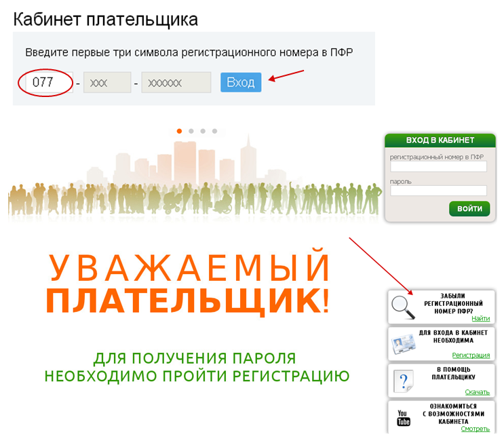
Task: Click the last six-character xxxxxx field
Action: (x=176, y=83)
